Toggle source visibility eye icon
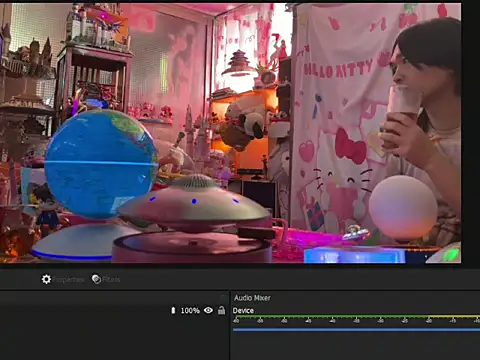The image size is (480, 360). (208, 310)
